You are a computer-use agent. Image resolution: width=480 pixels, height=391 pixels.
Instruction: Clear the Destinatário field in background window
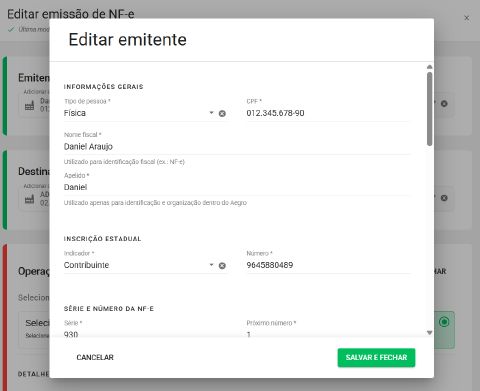[x=444, y=198]
